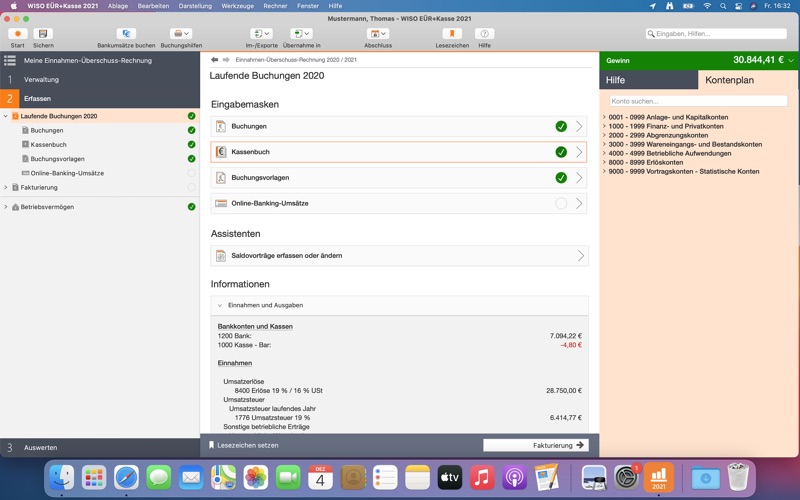Open the Buchungsvorlagen input mask row
800x500 pixels.
[x=398, y=178]
